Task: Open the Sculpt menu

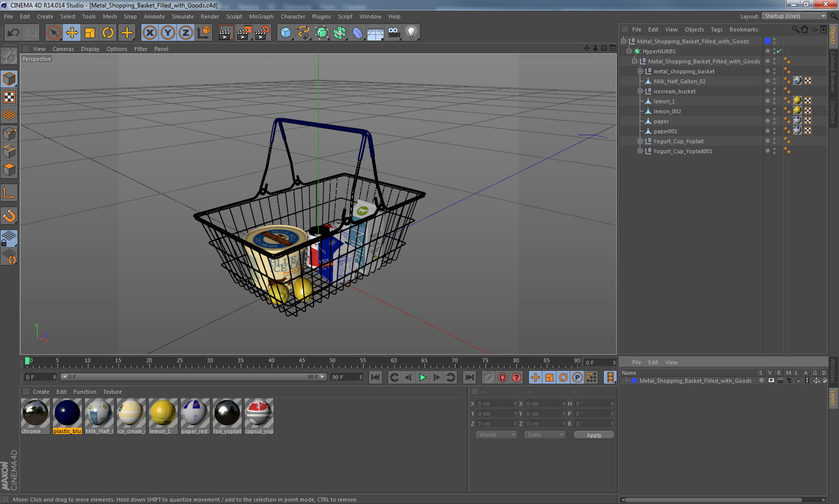Action: (x=234, y=16)
